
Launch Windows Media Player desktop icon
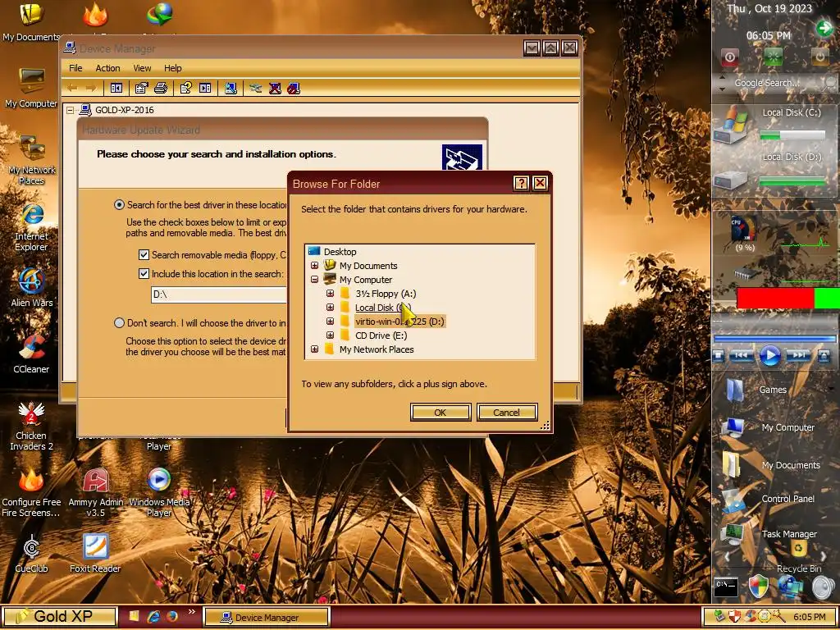pyautogui.click(x=159, y=493)
